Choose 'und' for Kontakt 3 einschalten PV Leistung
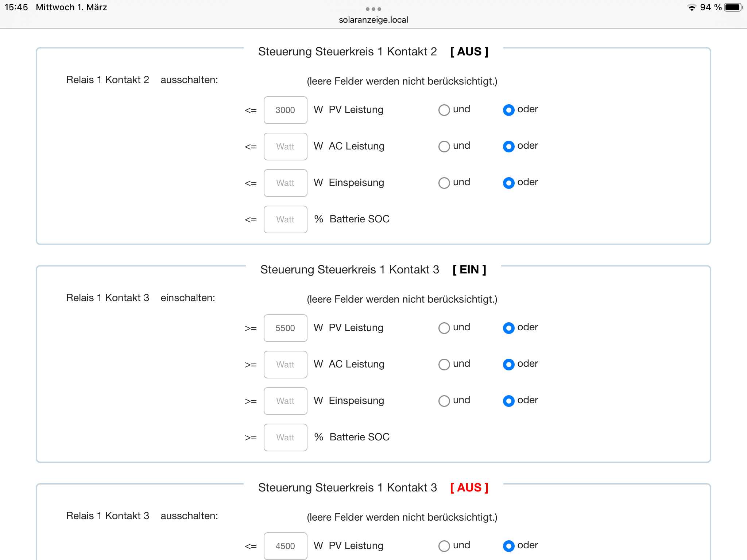Image resolution: width=747 pixels, height=560 pixels. 444,328
